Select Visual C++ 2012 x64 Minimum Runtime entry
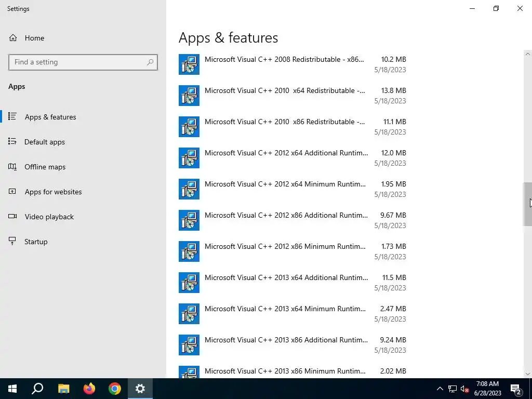532x399 pixels. (292, 189)
